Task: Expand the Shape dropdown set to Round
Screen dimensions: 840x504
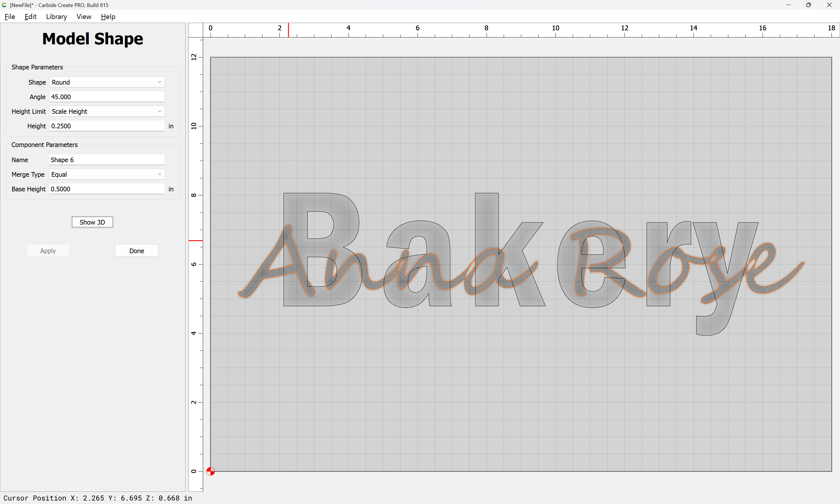Action: coord(107,82)
